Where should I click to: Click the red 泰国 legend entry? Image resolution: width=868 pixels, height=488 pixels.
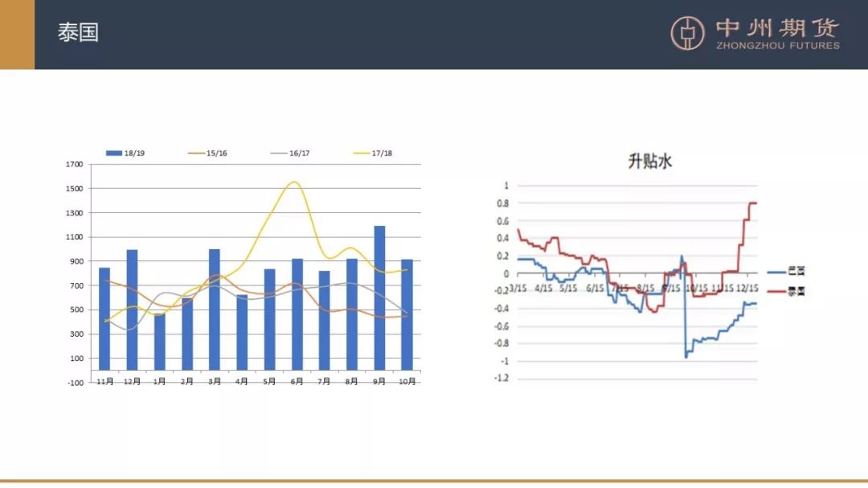[x=786, y=291]
